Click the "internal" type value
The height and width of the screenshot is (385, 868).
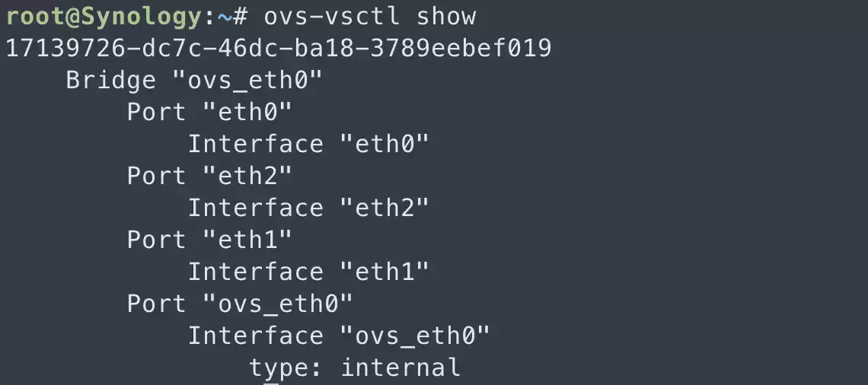[400, 367]
